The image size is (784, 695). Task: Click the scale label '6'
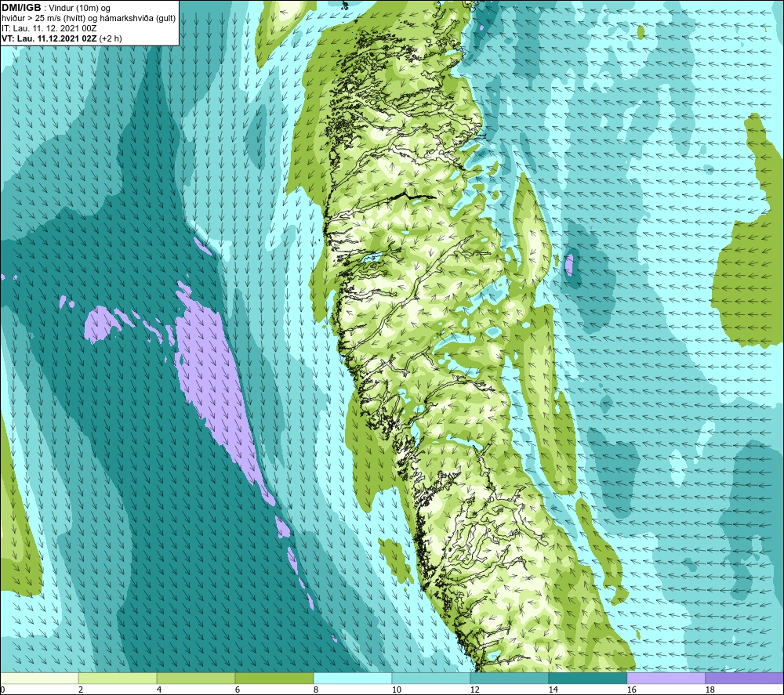pos(238,690)
